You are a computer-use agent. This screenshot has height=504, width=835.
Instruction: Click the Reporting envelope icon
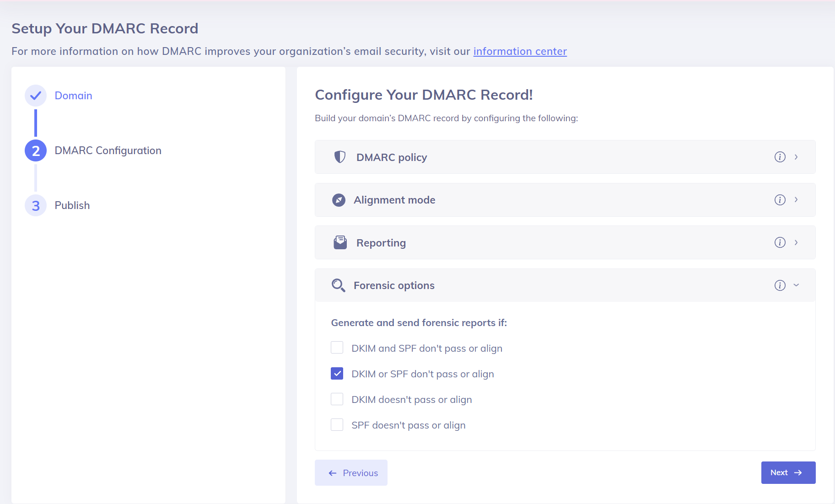click(340, 242)
